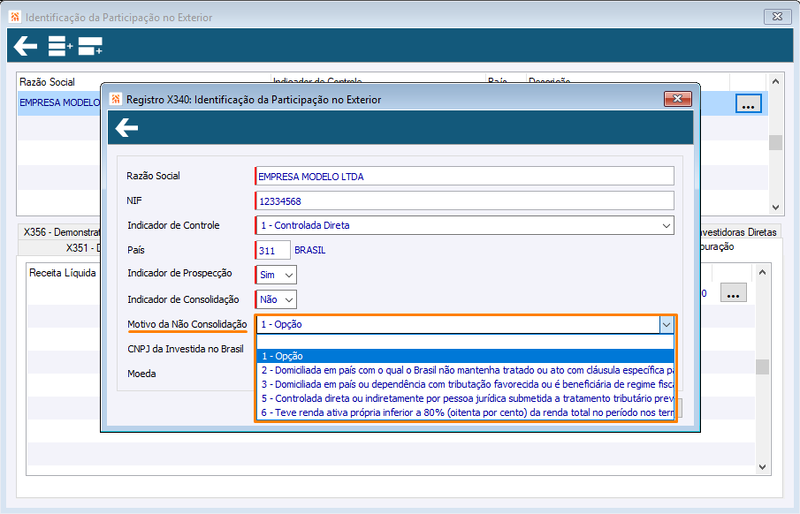This screenshot has height=514, width=800.
Task: Click the BRASIL country name label
Action: pyautogui.click(x=310, y=250)
